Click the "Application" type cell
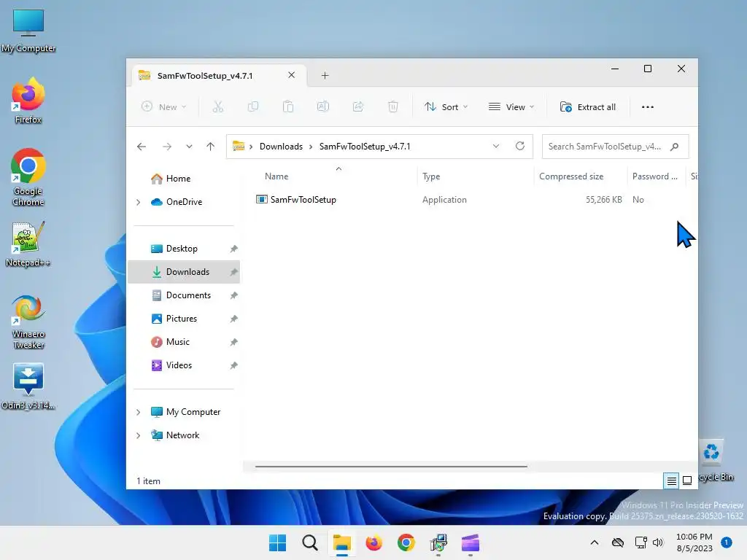Image resolution: width=747 pixels, height=560 pixels. tap(444, 200)
